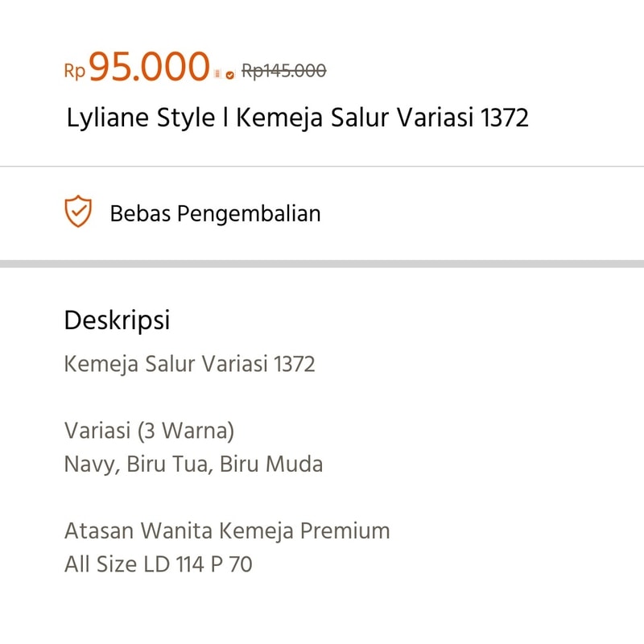The image size is (644, 644).
Task: Click the All Size LD 114 P 70 line
Action: pos(159,564)
